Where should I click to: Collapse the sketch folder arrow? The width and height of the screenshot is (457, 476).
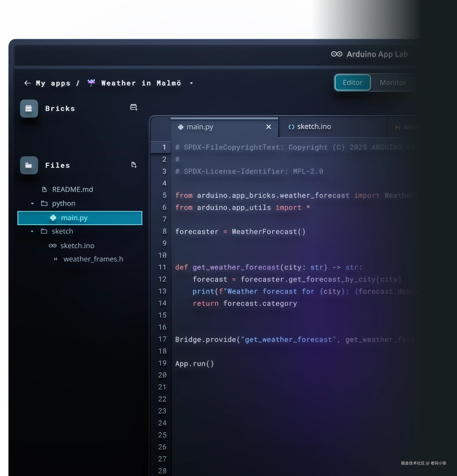tap(32, 231)
